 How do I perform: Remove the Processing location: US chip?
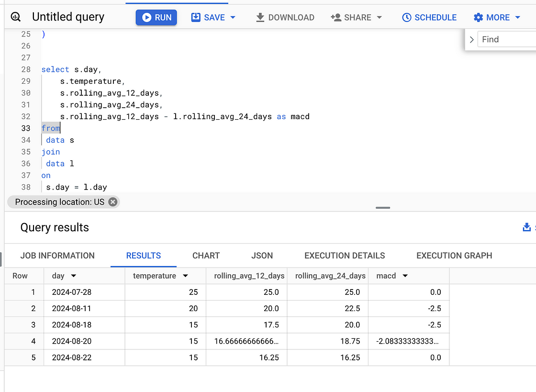point(113,202)
